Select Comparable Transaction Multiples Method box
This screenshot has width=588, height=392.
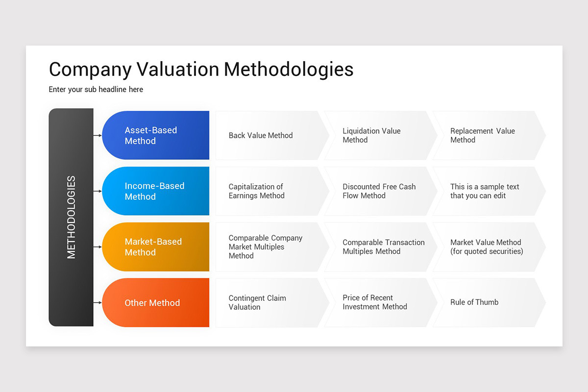coord(381,247)
